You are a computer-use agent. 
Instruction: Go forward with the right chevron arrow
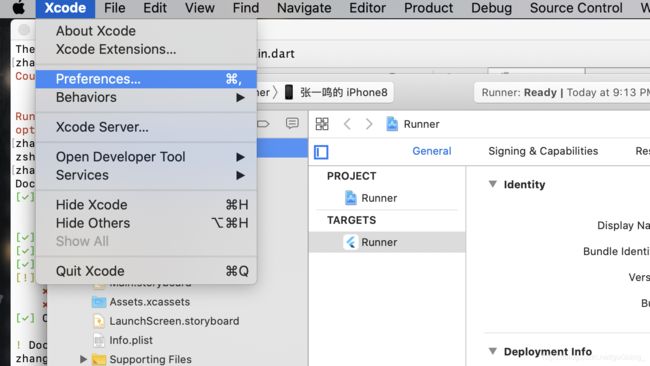[369, 124]
